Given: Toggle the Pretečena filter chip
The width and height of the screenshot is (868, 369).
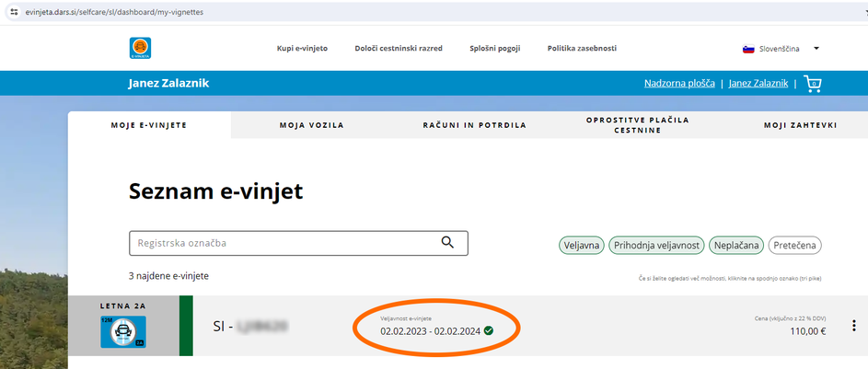Looking at the screenshot, I should pyautogui.click(x=794, y=245).
